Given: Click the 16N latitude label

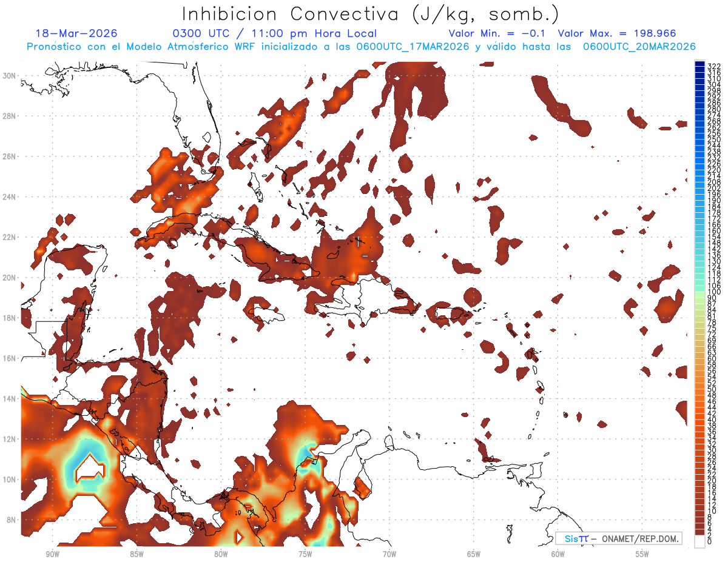Looking at the screenshot, I should [x=8, y=358].
